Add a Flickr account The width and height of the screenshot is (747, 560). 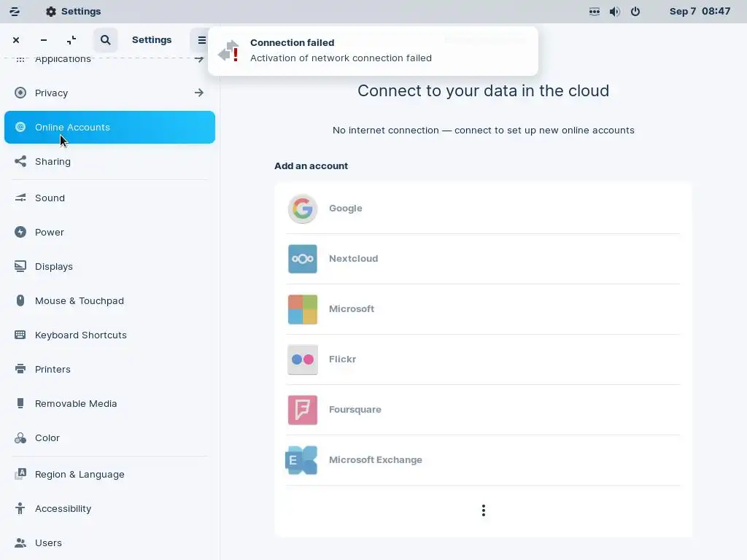(x=483, y=359)
